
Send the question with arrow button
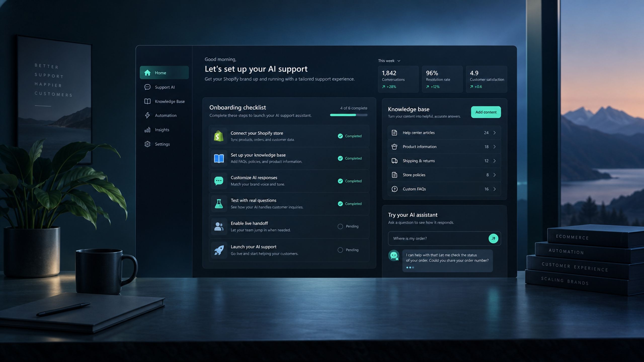point(493,238)
